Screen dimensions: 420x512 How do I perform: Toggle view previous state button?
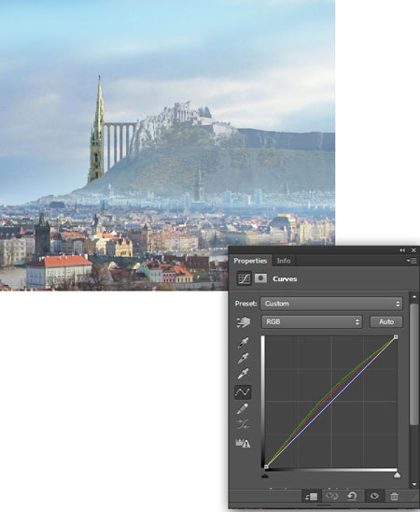tap(331, 496)
